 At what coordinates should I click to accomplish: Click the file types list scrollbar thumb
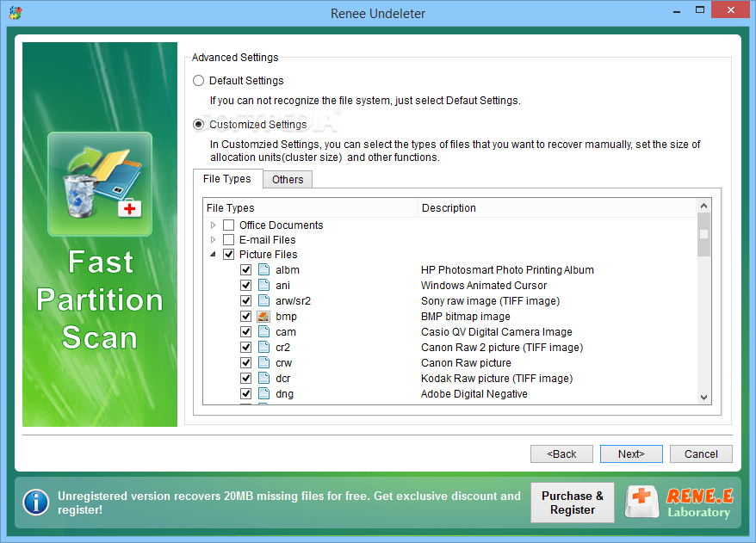point(704,234)
